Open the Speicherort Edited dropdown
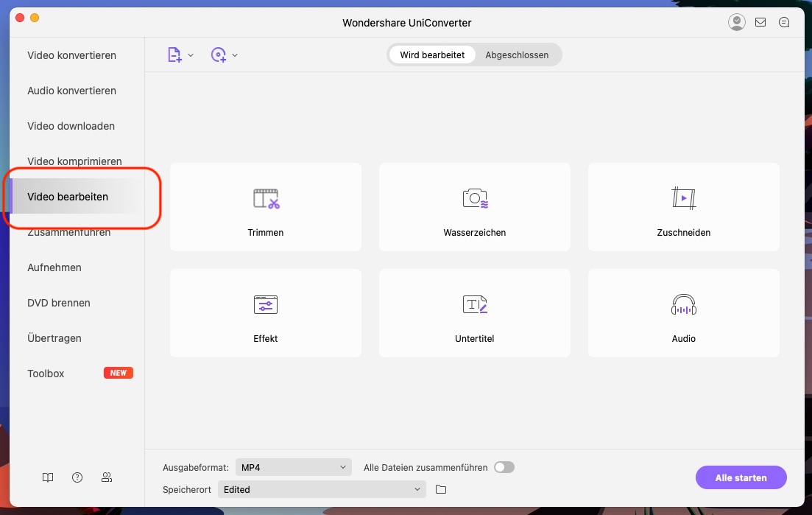The height and width of the screenshot is (515, 812). point(322,490)
